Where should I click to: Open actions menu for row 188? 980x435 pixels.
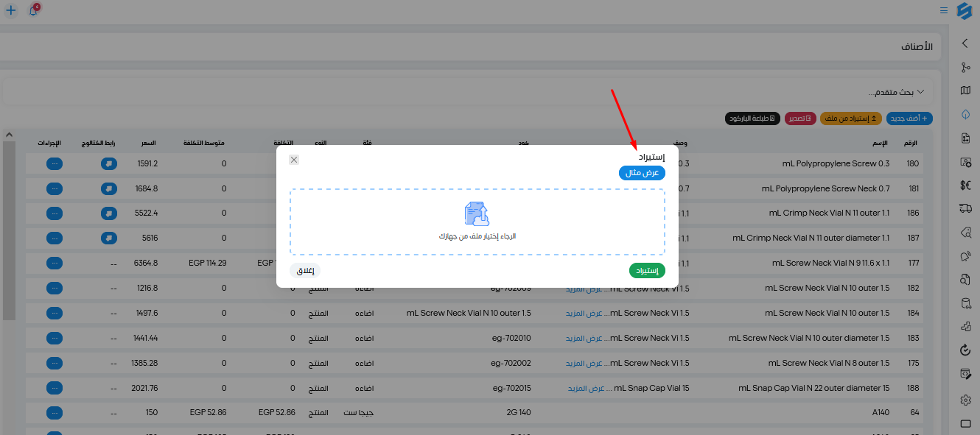tap(54, 388)
